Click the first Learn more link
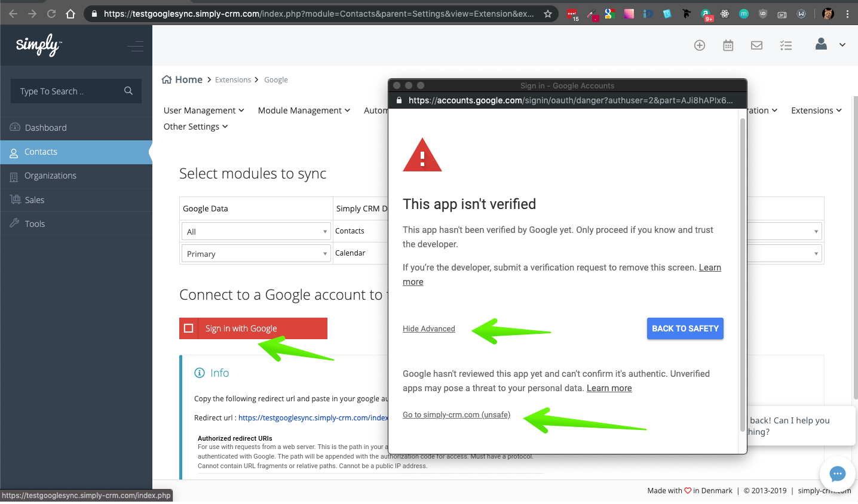The height and width of the screenshot is (504, 858). pos(710,268)
